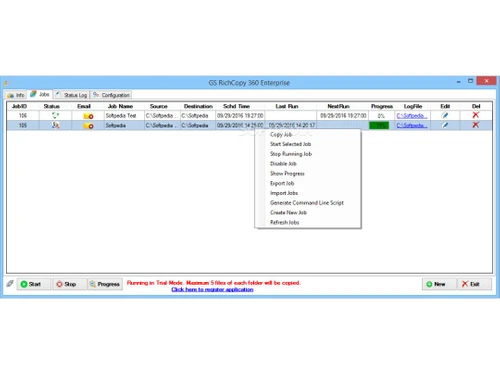Screen dimensions: 500x375
Task: Click the Start button
Action: coord(34,284)
